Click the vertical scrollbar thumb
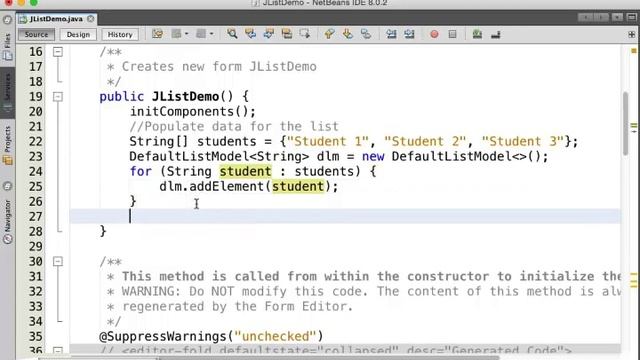 [625, 123]
